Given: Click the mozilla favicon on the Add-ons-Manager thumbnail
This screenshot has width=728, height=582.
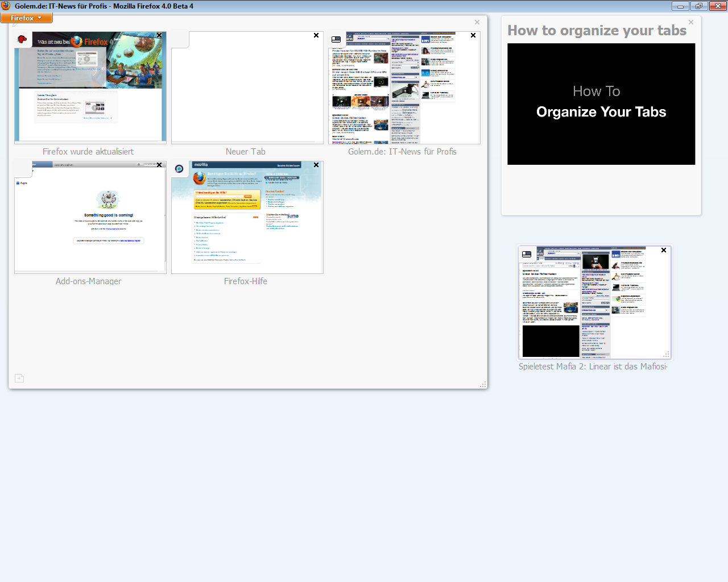Looking at the screenshot, I should click(x=23, y=168).
